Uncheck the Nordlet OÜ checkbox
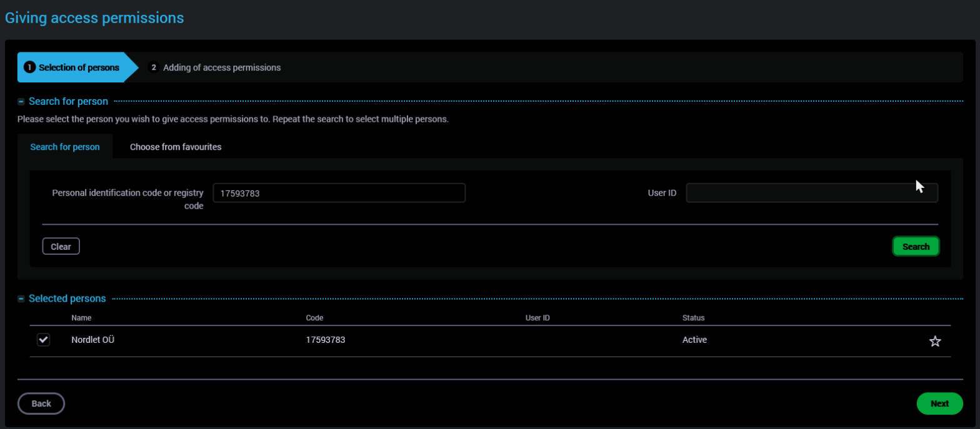This screenshot has width=980, height=429. 43,340
